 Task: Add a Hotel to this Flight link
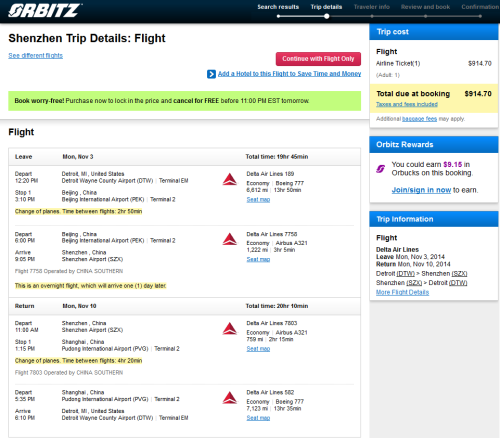289,74
